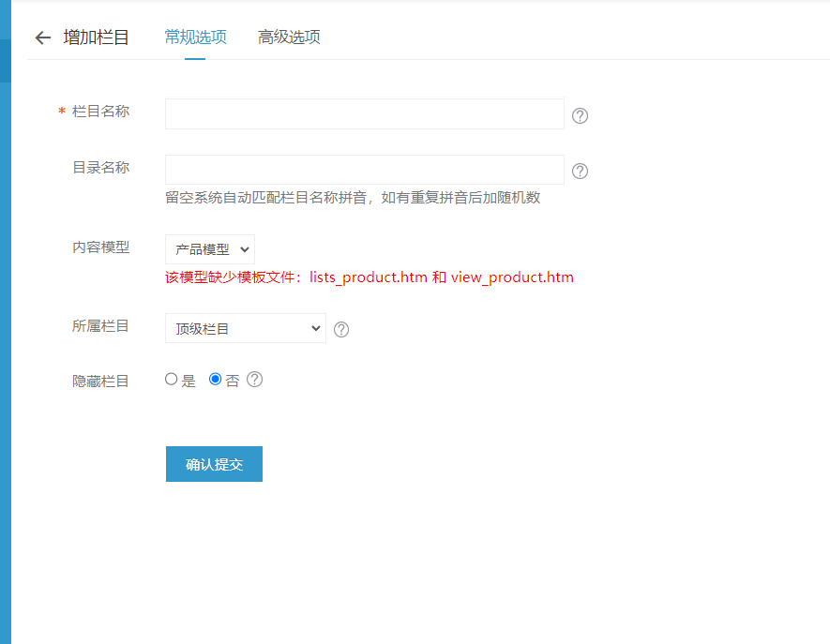
Task: Click help icon beside 隐藏栏目 options
Action: 254,380
